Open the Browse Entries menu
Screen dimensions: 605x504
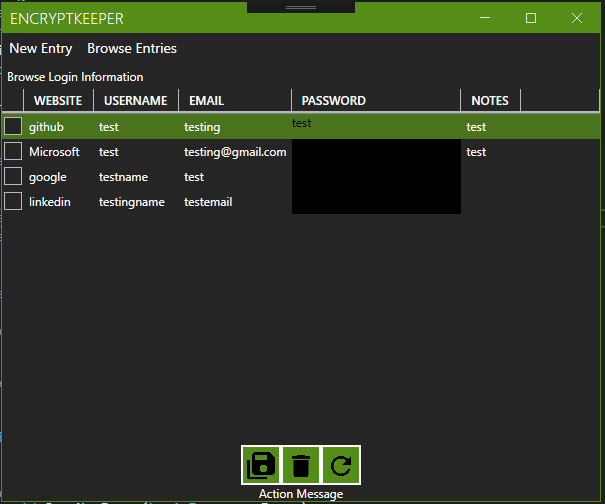coord(132,48)
